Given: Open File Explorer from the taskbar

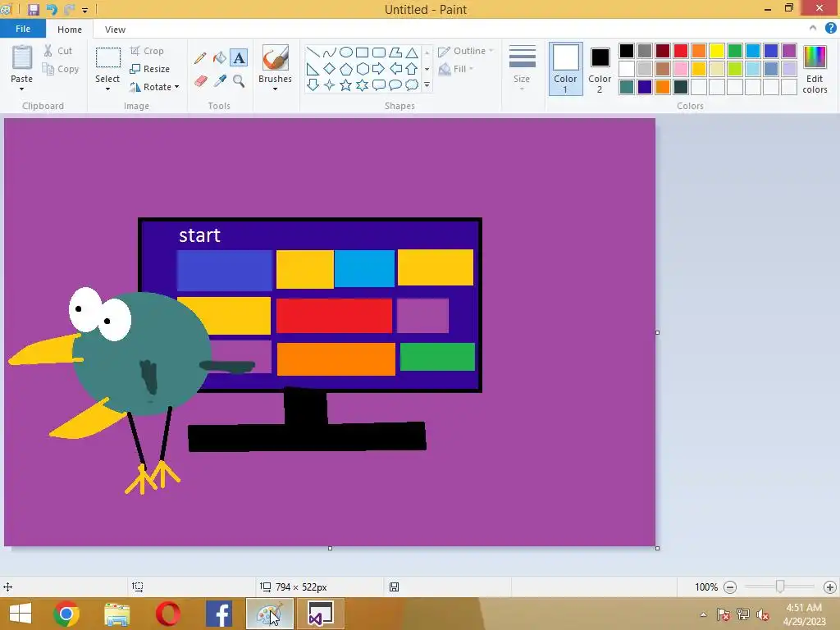Looking at the screenshot, I should coord(116,614).
